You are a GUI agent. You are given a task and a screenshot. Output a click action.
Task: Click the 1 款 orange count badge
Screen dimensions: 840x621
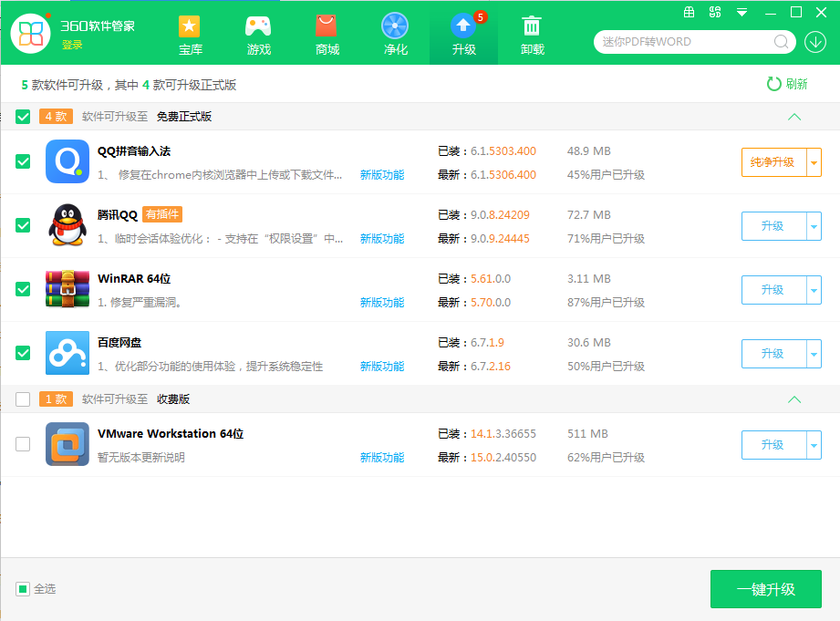pos(56,399)
